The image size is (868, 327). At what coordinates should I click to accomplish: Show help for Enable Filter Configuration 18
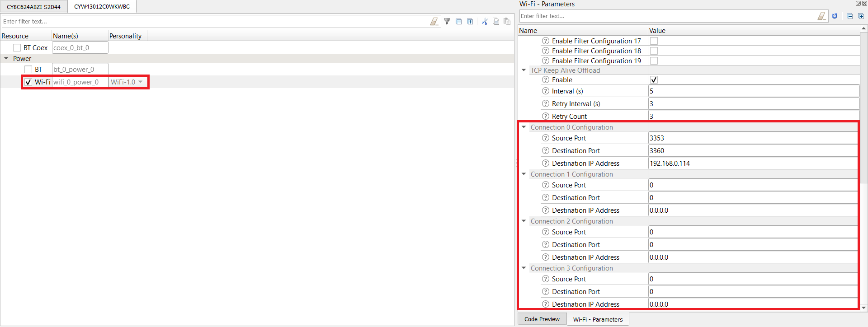tap(546, 51)
